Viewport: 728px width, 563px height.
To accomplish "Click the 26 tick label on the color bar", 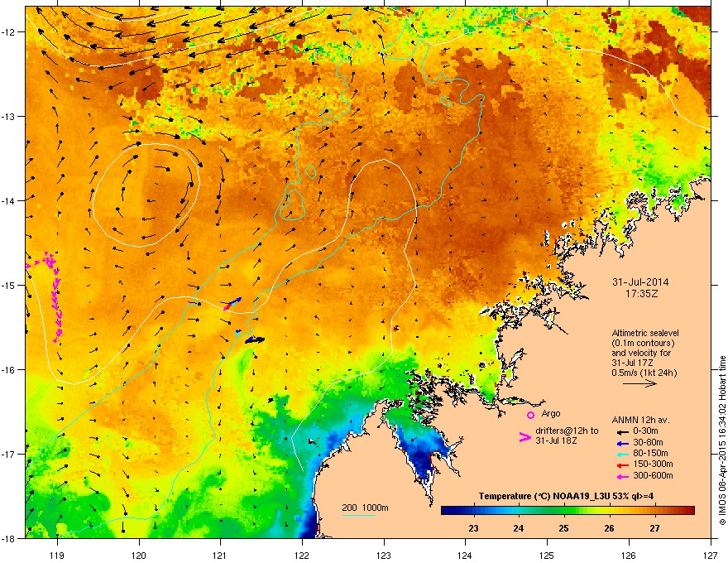I will click(609, 528).
